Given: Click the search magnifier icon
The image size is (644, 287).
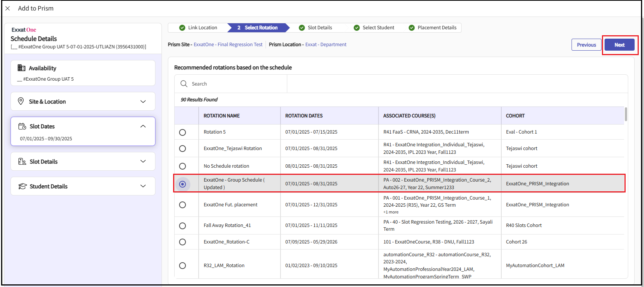Looking at the screenshot, I should click(x=184, y=84).
